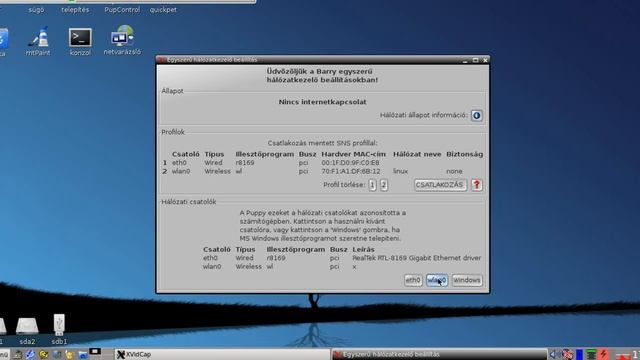Click the r8169 driver in profiles
This screenshot has height=360, width=640.
click(245, 163)
